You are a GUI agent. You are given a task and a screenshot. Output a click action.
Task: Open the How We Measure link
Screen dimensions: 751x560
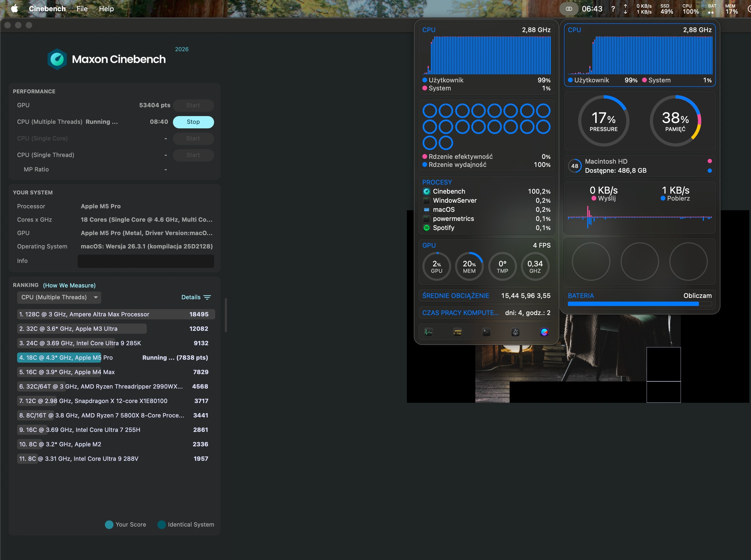[69, 285]
